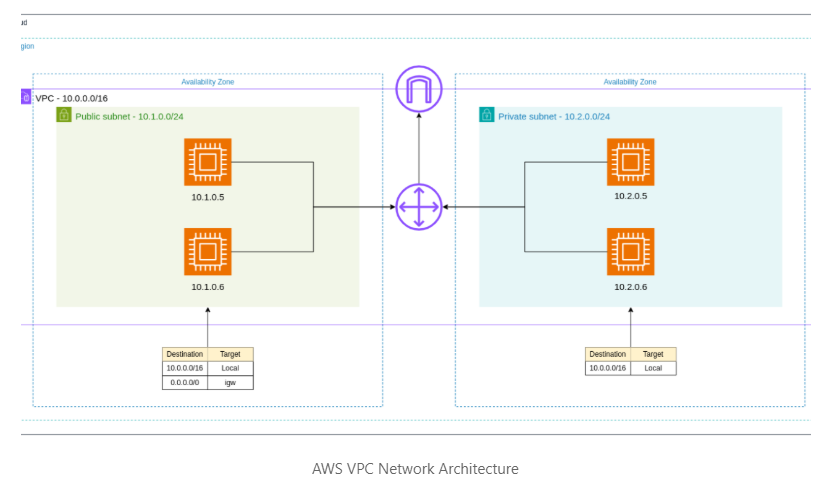Screen dimensions: 829x483
Task: Click the AWS VPC Network Architecture caption
Action: click(x=415, y=469)
